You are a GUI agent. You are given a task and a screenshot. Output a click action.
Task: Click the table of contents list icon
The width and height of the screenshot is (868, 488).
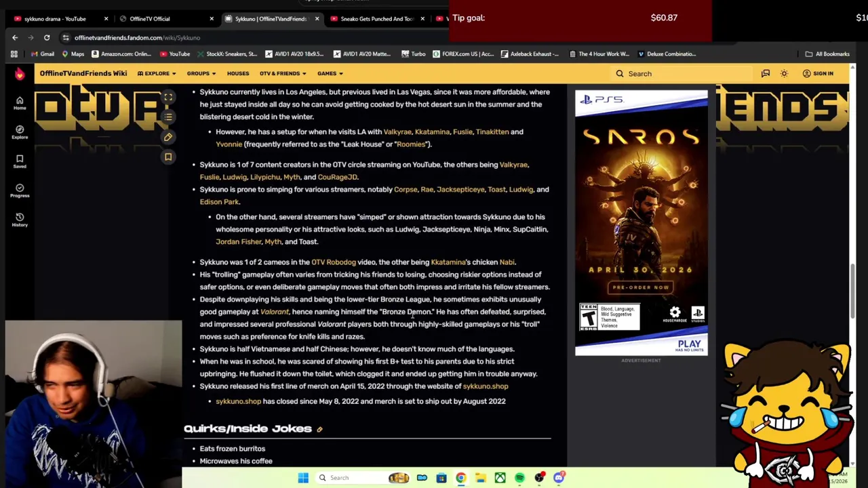coord(168,117)
